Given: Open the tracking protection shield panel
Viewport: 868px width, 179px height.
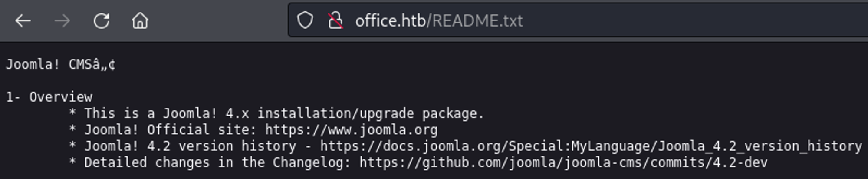Looking at the screenshot, I should pyautogui.click(x=305, y=20).
